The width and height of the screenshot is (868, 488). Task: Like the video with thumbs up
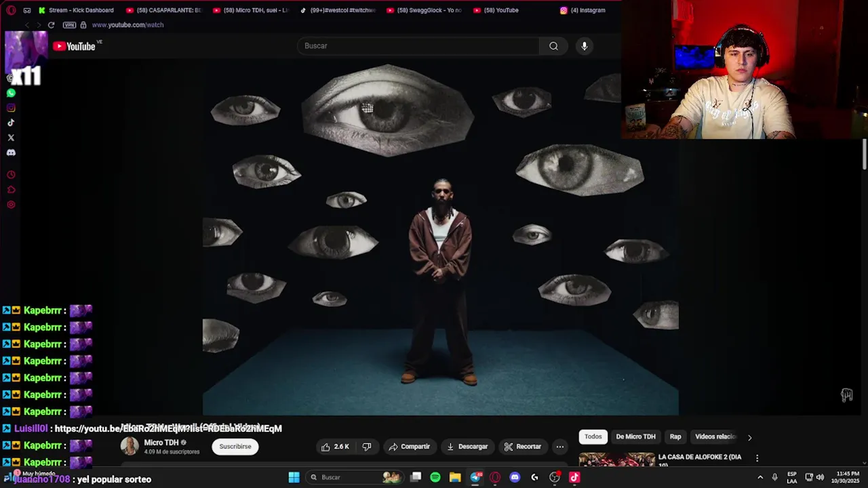[335, 447]
